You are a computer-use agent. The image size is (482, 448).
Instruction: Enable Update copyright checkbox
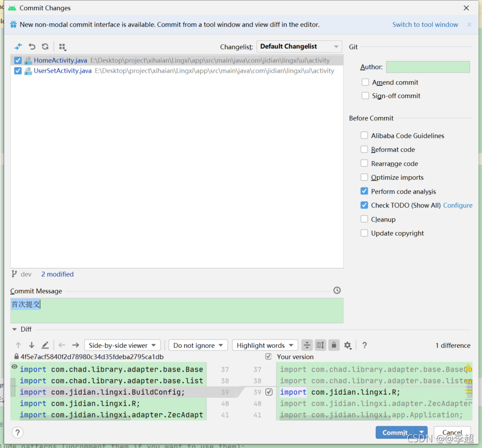click(364, 233)
